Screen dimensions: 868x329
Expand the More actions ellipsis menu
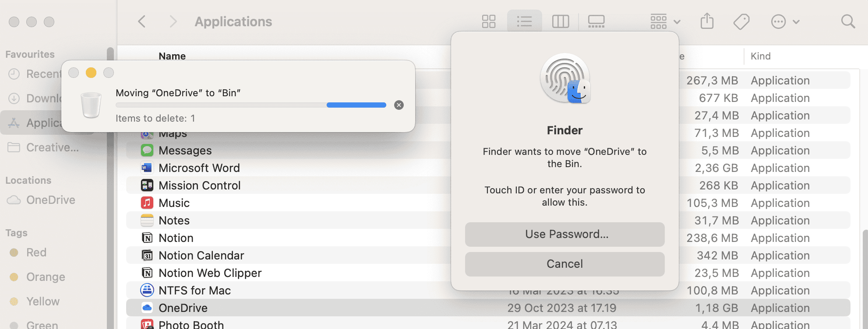pyautogui.click(x=785, y=21)
